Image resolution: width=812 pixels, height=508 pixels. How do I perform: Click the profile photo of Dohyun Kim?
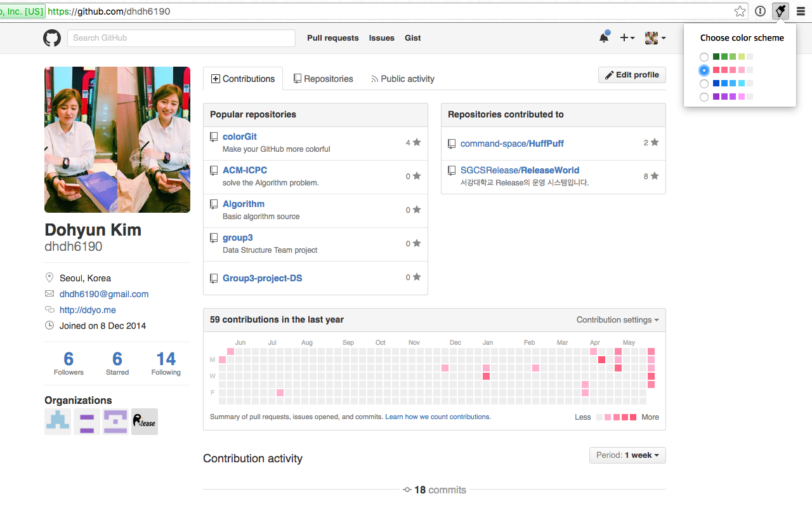117,140
